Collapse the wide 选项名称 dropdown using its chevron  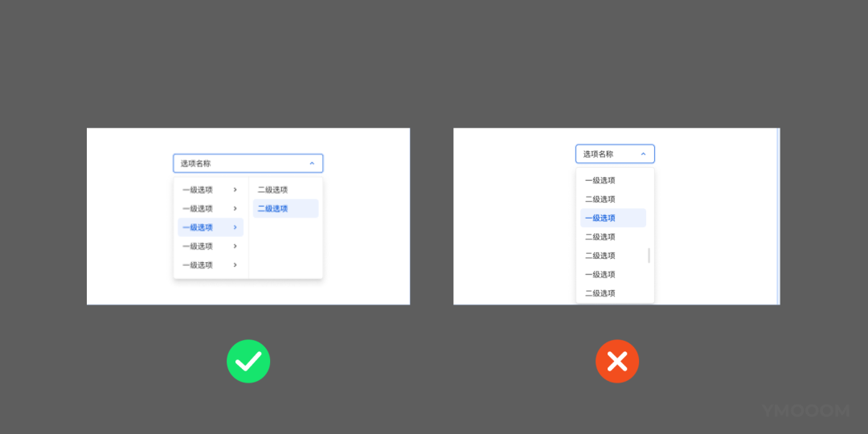point(312,163)
